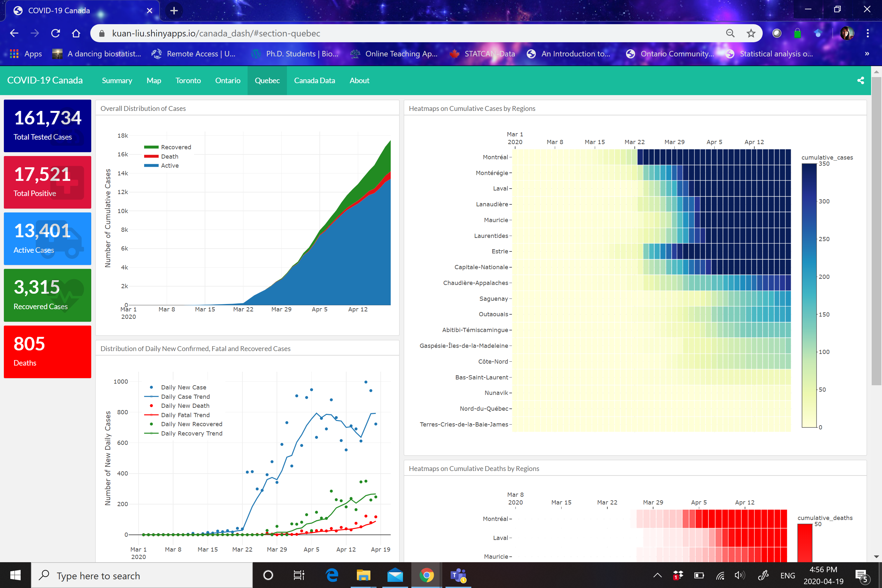Hide Daily Case Trend line via legend
Image resolution: width=882 pixels, height=588 pixels.
(185, 397)
